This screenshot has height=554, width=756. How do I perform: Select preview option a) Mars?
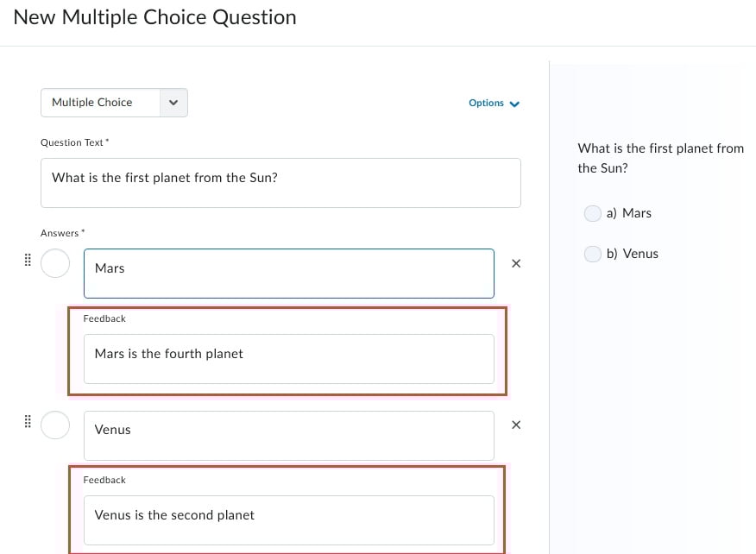tap(593, 213)
